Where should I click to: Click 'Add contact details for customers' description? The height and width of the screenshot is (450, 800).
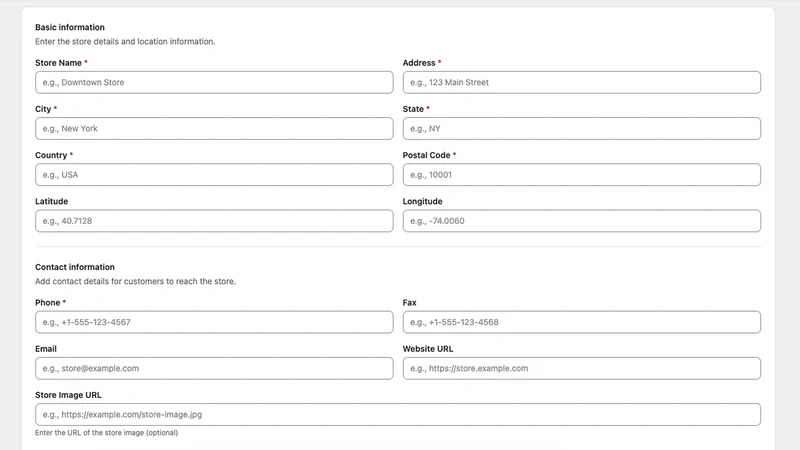coord(135,281)
